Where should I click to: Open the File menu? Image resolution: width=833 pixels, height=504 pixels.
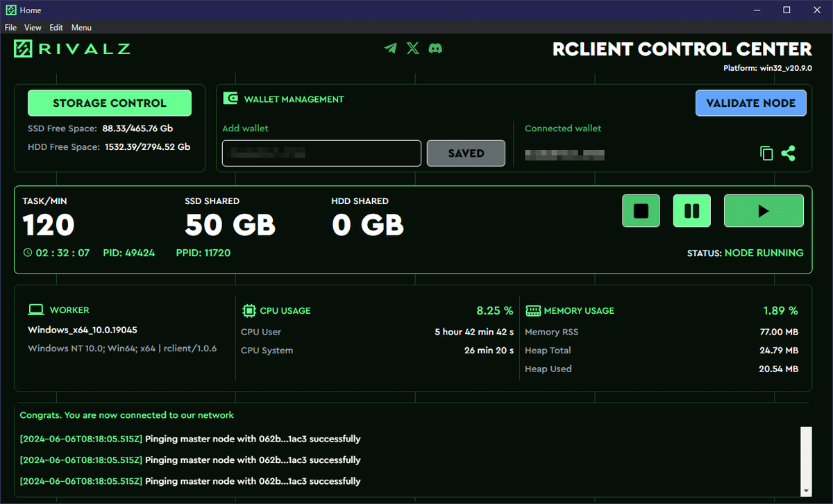point(10,28)
